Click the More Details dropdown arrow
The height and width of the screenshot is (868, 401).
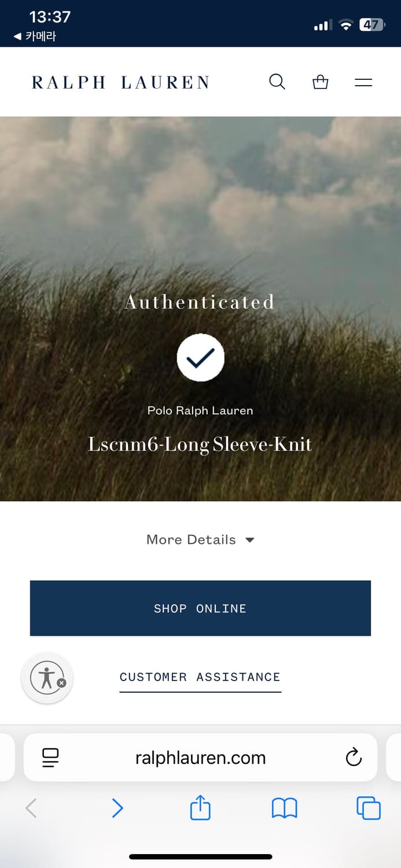click(249, 540)
